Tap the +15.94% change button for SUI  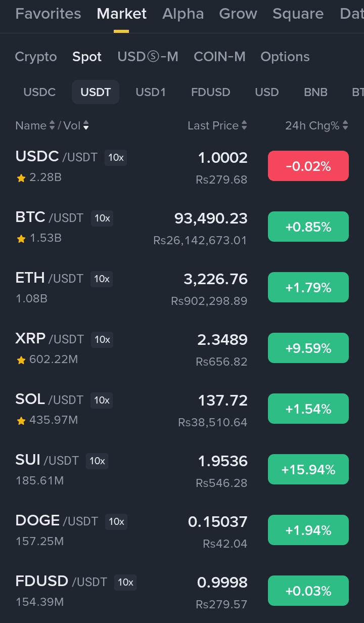coord(308,469)
